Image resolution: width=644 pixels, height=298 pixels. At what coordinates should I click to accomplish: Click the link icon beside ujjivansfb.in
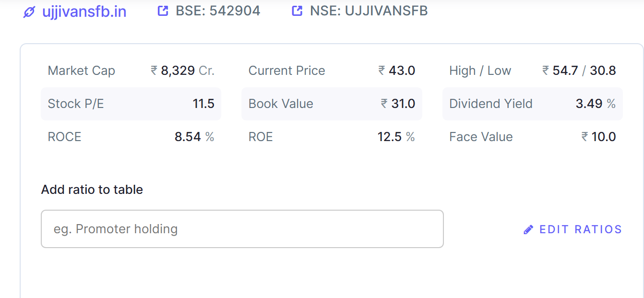tap(29, 12)
